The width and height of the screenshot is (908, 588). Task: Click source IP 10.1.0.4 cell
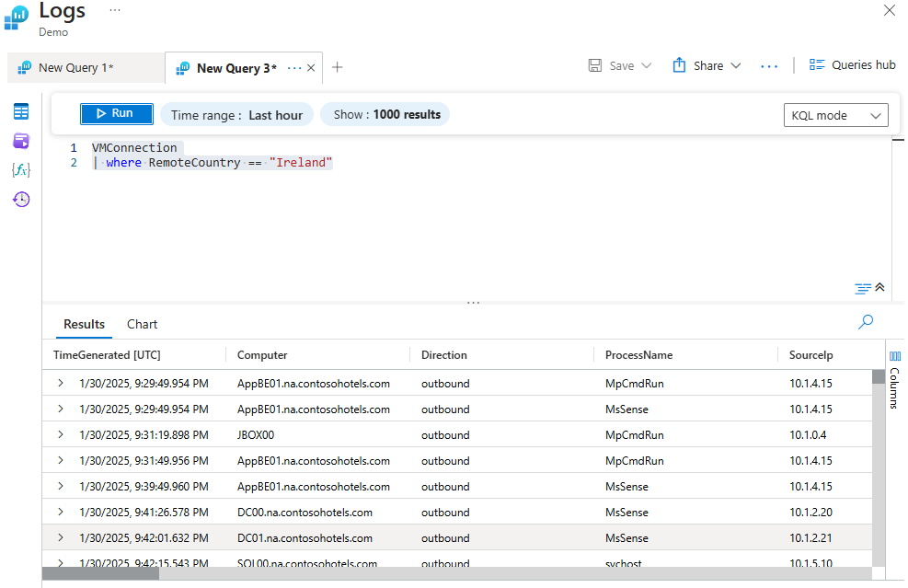(808, 435)
